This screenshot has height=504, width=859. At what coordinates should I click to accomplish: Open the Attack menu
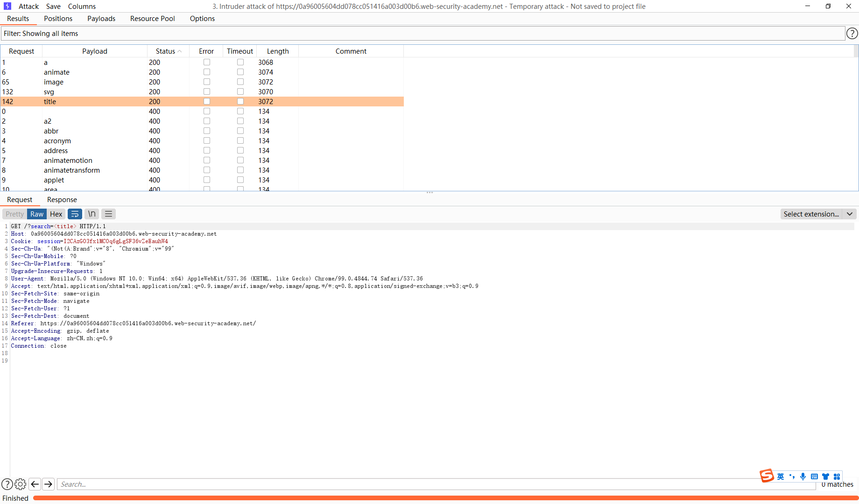click(28, 6)
